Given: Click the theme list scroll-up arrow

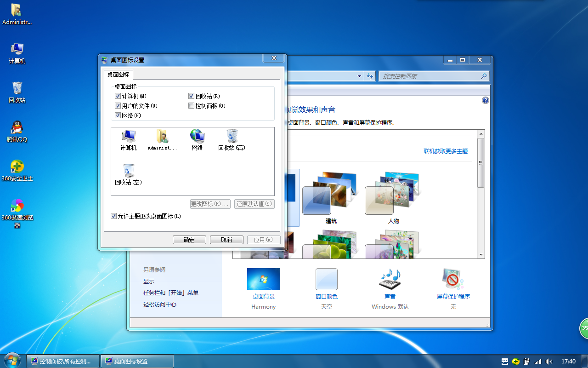Looking at the screenshot, I should pos(481,134).
